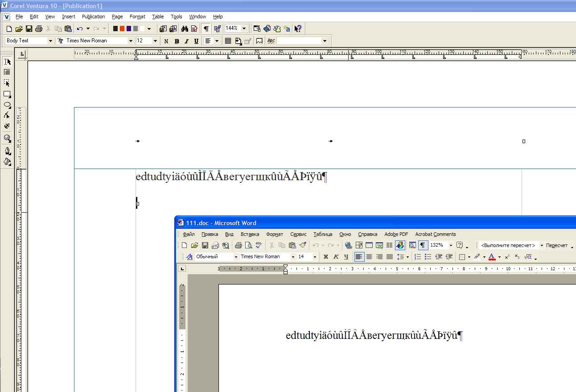Viewport: 576px width, 392px height.
Task: Click the Bulleted list icon in Word
Action: coord(428,257)
